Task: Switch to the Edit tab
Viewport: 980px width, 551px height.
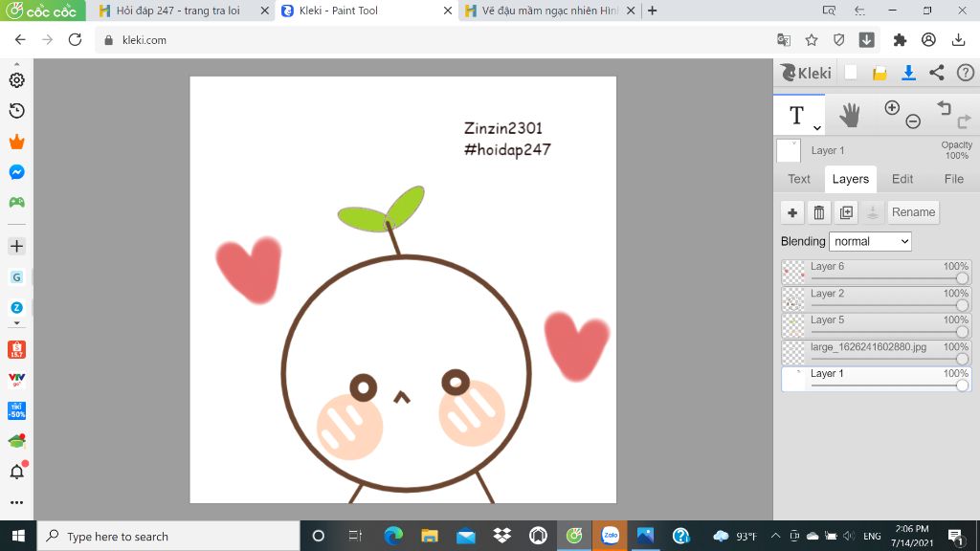Action: click(x=902, y=179)
